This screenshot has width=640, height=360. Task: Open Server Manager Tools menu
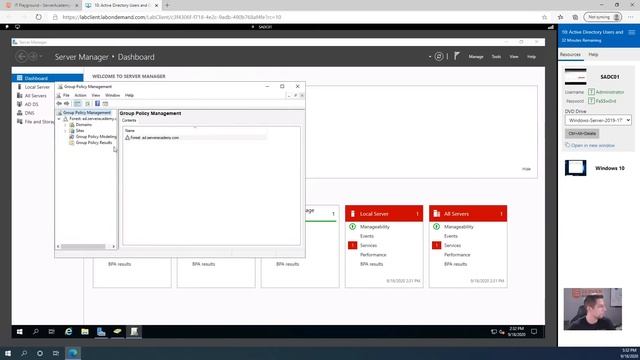(x=496, y=57)
